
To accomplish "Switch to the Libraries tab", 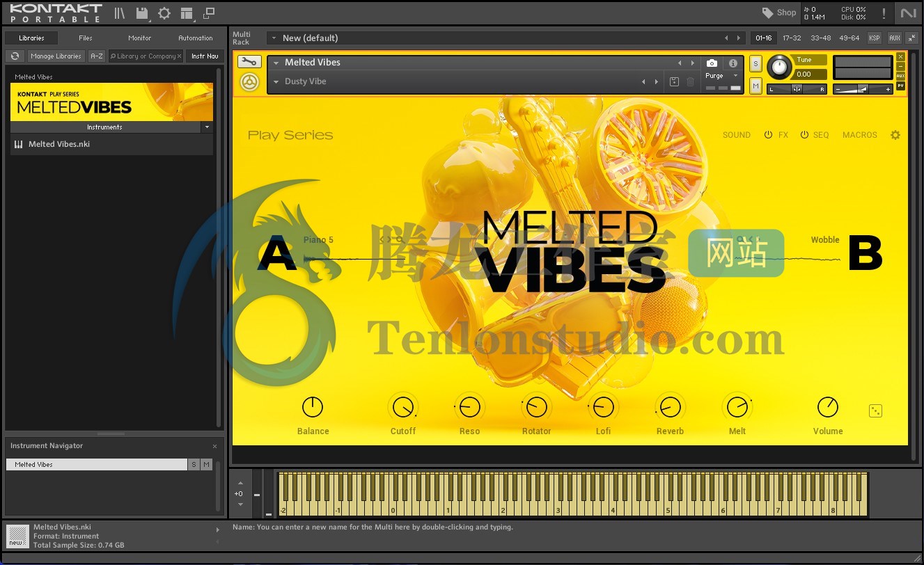I will click(x=32, y=38).
